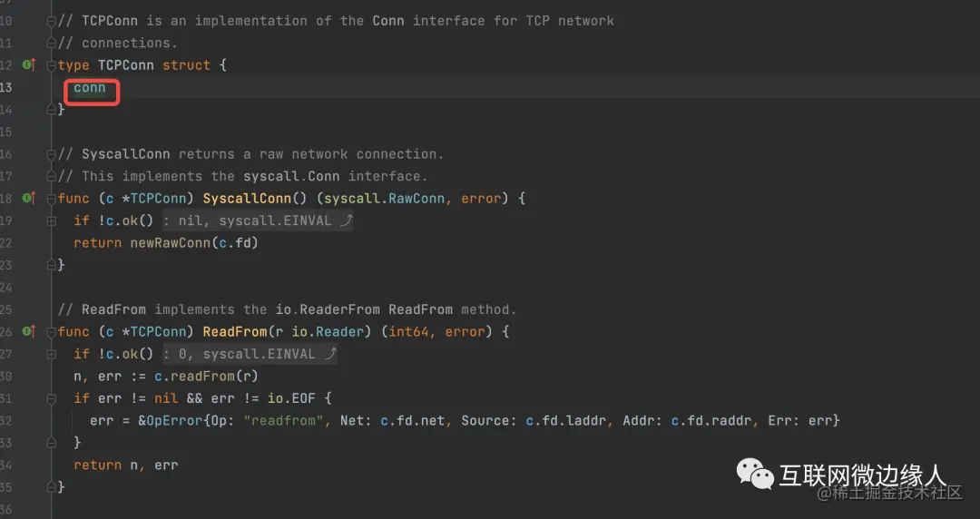Click the gutter icon beside SyscallConn function

(29, 198)
